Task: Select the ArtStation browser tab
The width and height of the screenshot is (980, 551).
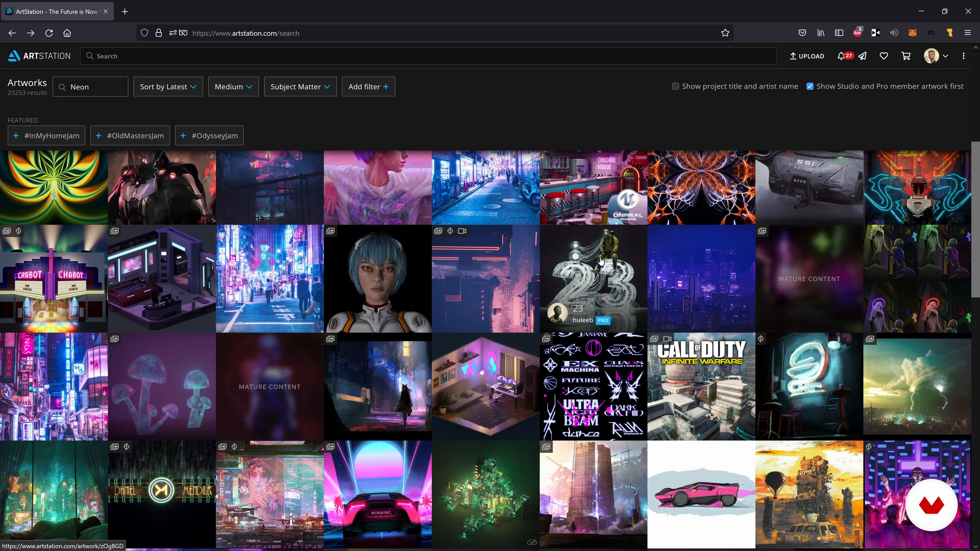Action: point(57,11)
